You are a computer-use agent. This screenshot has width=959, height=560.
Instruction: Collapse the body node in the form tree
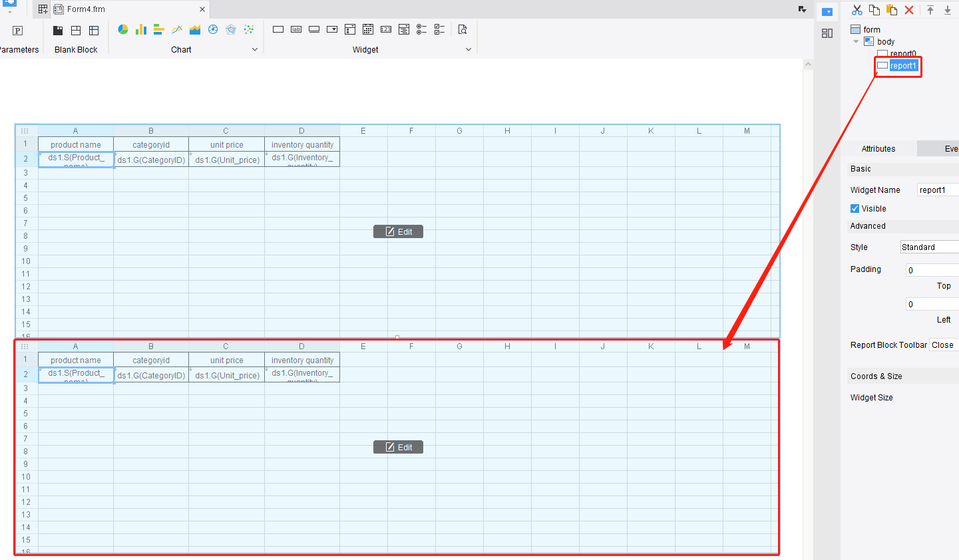coord(856,41)
